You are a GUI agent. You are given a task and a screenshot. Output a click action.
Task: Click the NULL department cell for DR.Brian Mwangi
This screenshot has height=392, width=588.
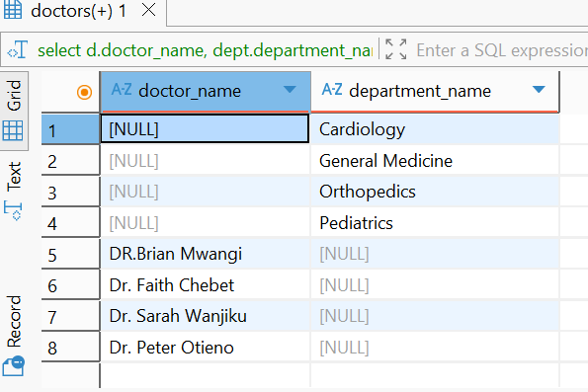click(x=435, y=254)
